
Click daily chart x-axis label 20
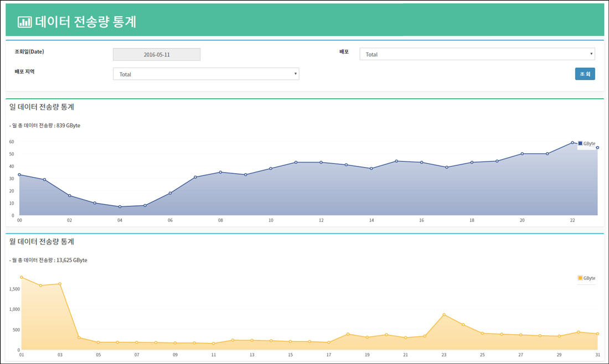point(522,220)
